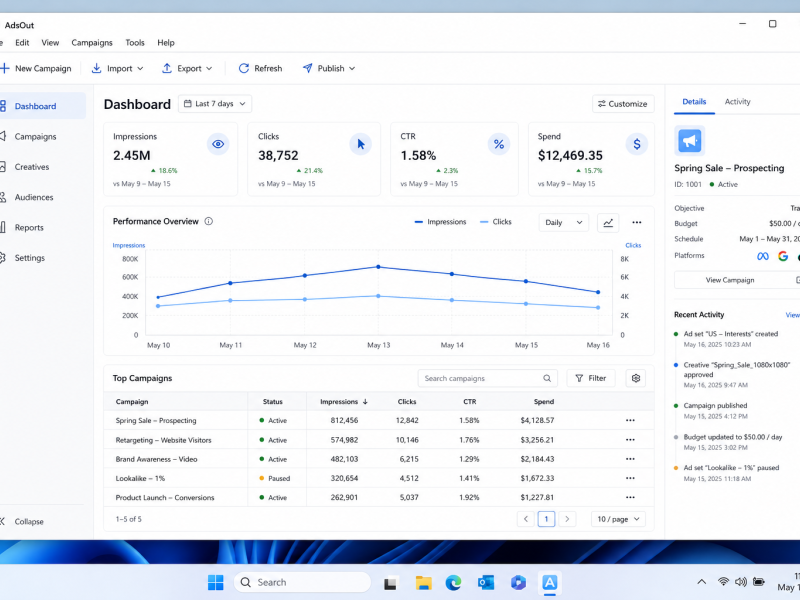Select page 1 in pagination
Image resolution: width=800 pixels, height=600 pixels.
tap(546, 519)
